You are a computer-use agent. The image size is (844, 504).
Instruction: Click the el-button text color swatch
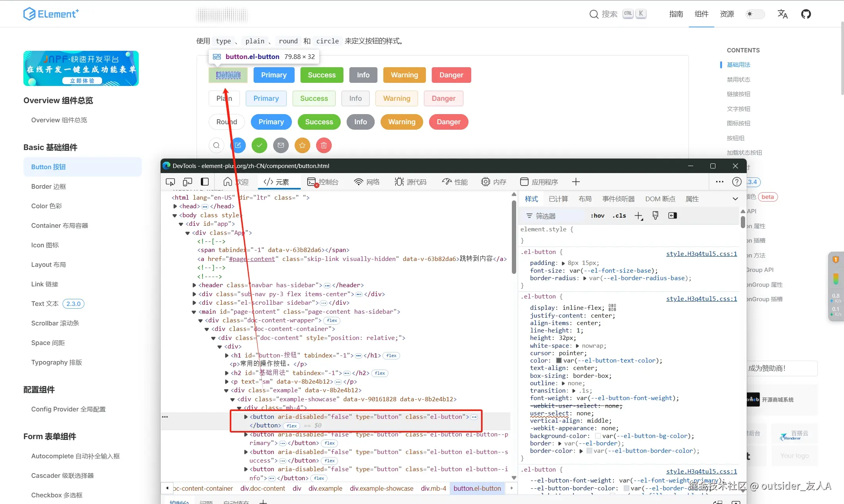point(559,361)
